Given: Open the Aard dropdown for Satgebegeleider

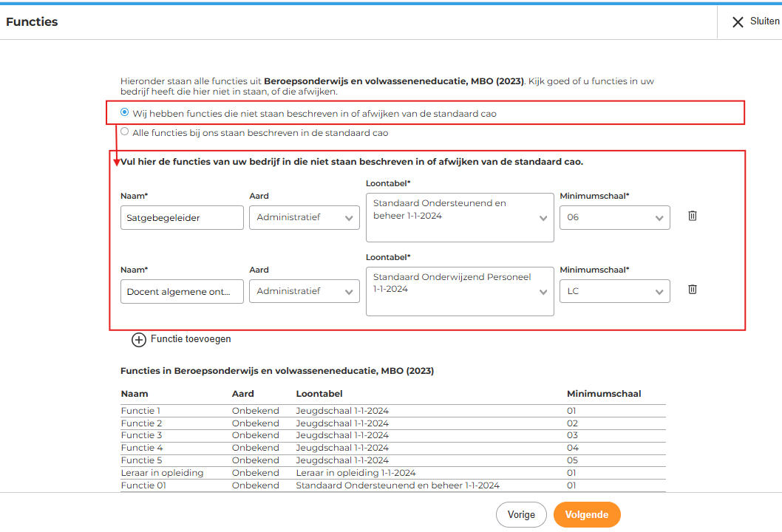Looking at the screenshot, I should [303, 217].
